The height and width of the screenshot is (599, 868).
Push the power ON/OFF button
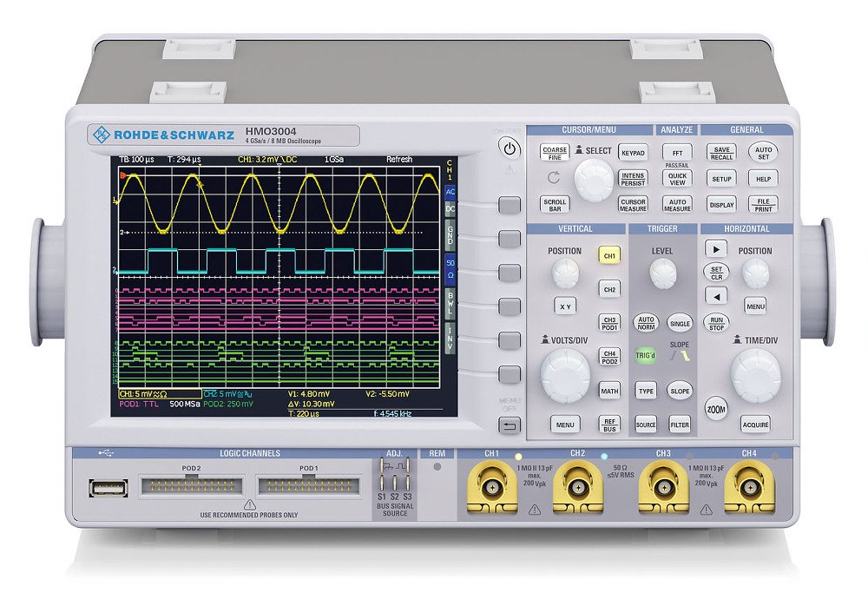[x=510, y=149]
